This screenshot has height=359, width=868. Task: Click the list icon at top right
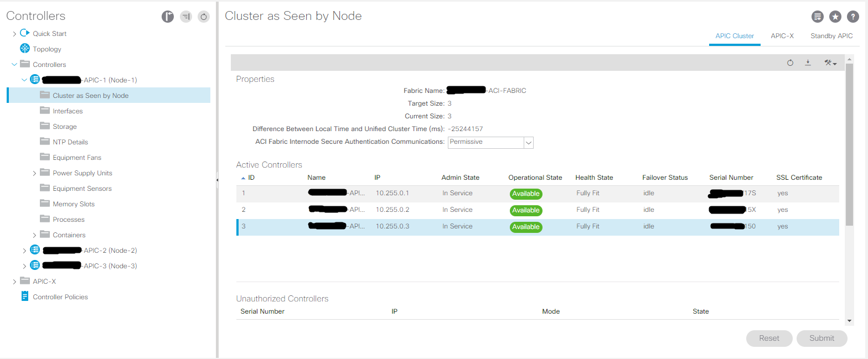818,17
